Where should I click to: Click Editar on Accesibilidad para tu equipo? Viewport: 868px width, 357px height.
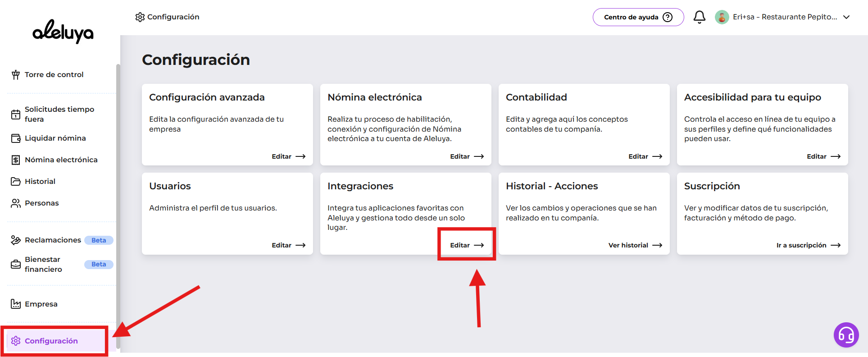coord(823,156)
